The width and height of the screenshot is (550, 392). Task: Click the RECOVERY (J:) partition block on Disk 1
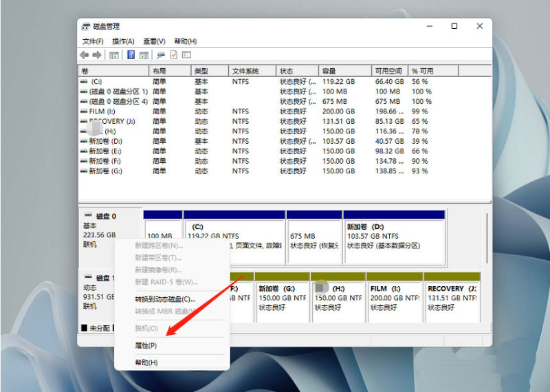coord(452,298)
